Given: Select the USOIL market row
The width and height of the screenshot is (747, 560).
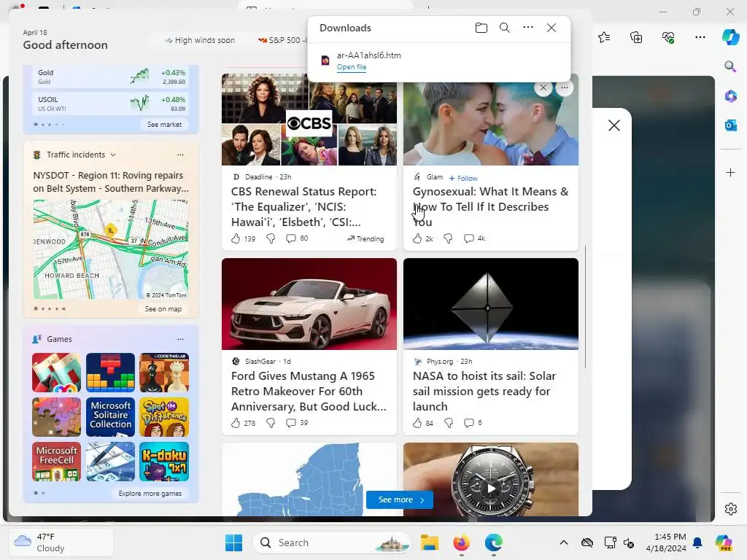Looking at the screenshot, I should pos(111,104).
